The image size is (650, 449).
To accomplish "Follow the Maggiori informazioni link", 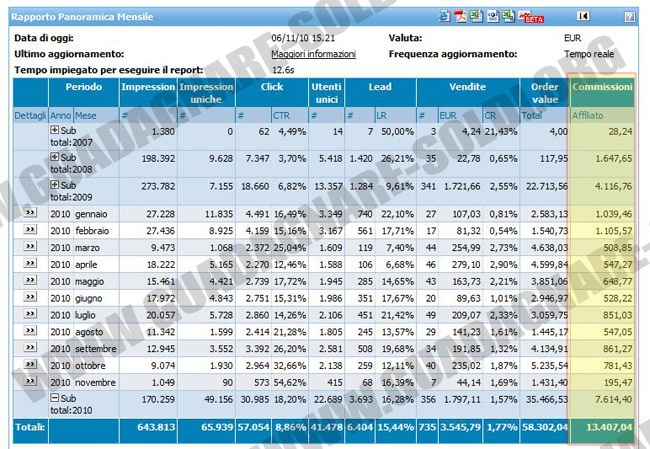I will pyautogui.click(x=313, y=54).
